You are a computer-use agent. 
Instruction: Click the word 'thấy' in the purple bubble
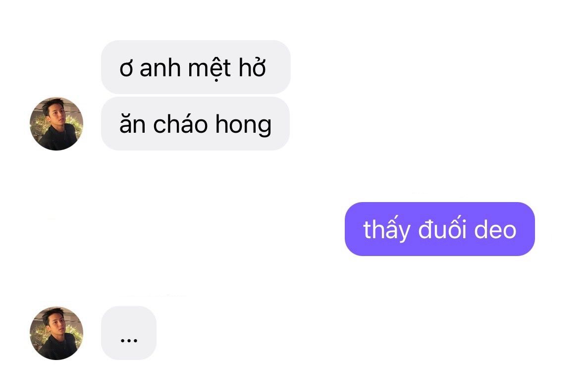386,229
